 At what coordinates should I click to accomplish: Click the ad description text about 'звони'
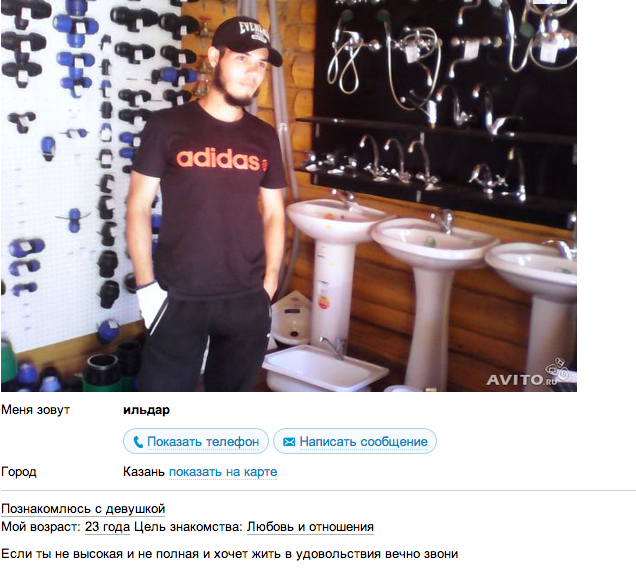click(x=230, y=554)
